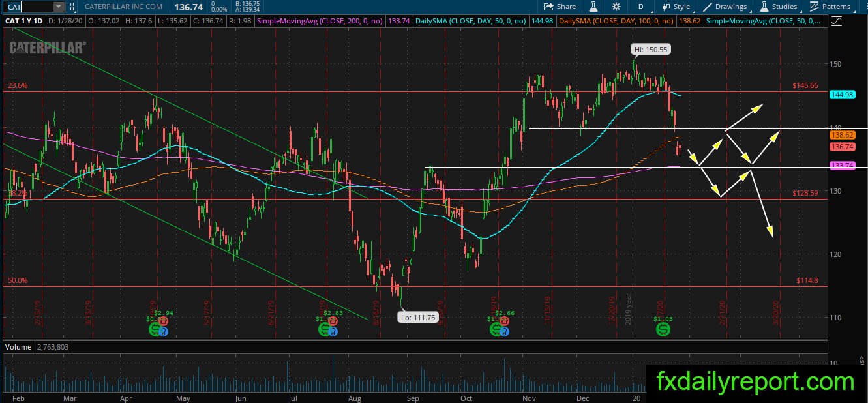Click the fxdailyreport.com link

(755, 381)
